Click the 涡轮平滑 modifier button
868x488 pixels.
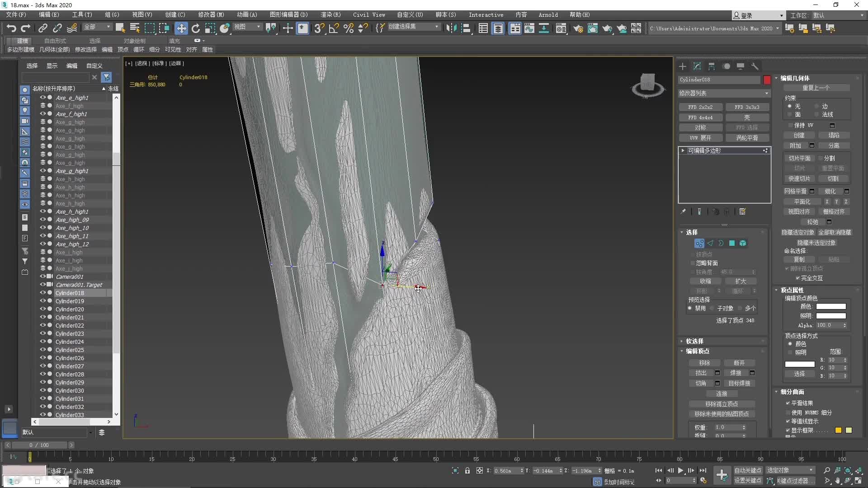747,138
